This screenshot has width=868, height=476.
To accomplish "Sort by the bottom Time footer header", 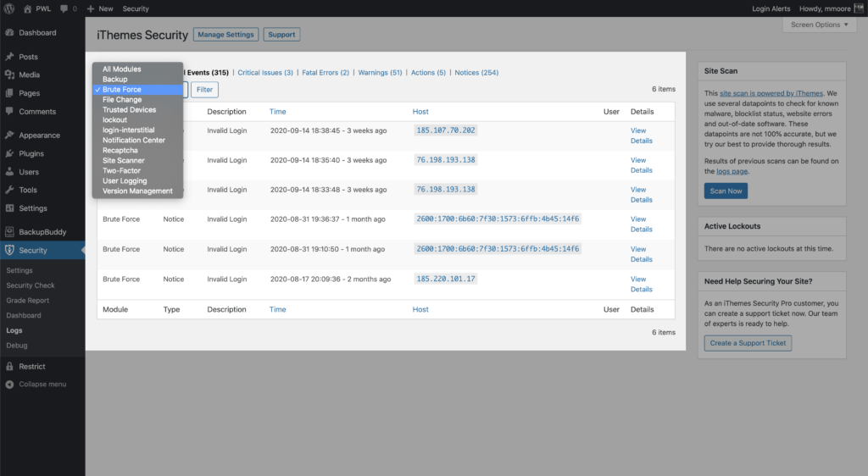I will (277, 309).
